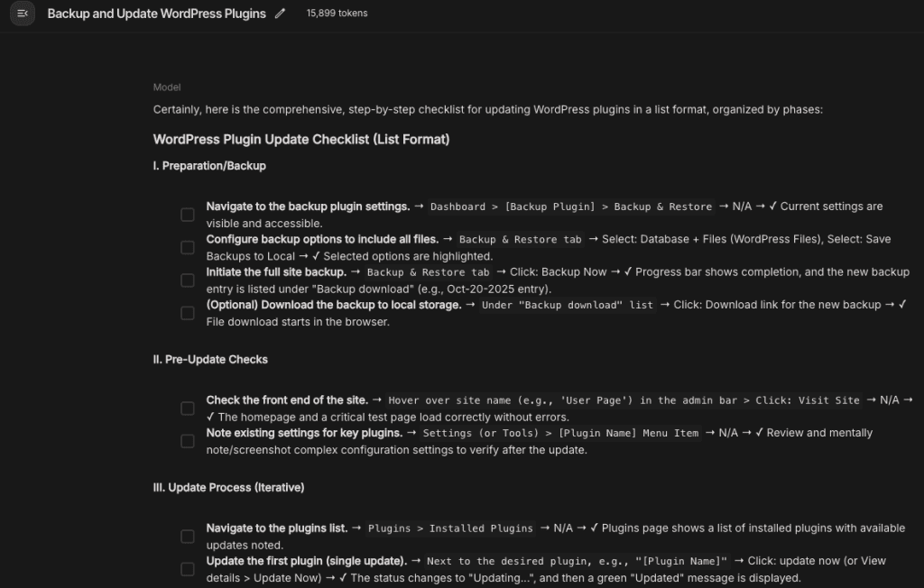Check optional 'Download the backup to local storage'
924x588 pixels.
[188, 313]
